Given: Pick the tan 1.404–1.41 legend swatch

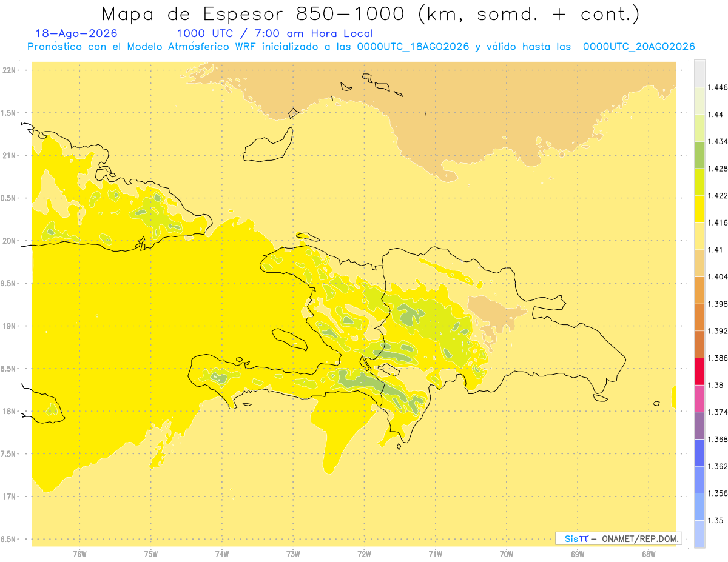Looking at the screenshot, I should tap(699, 263).
